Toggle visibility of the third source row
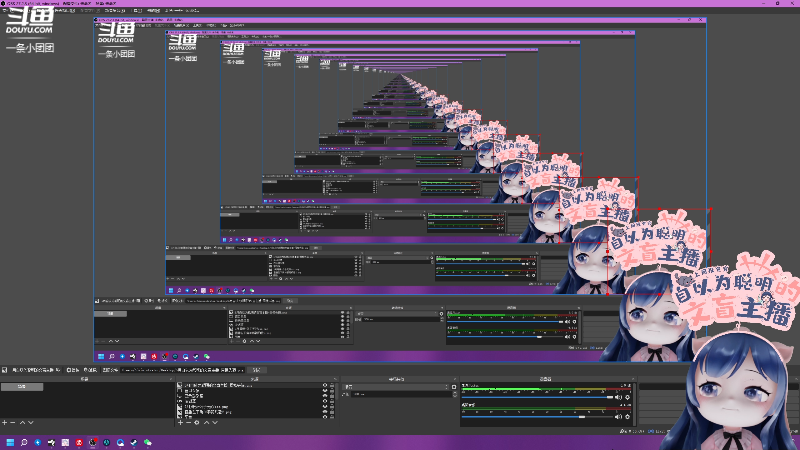Screen dimensions: 800x450 coord(324,396)
